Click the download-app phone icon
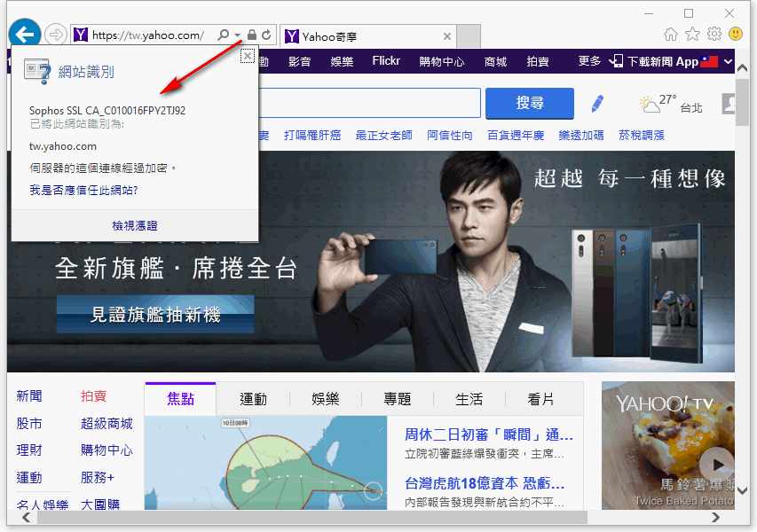Screen dimensions: 757x532 (x=616, y=61)
